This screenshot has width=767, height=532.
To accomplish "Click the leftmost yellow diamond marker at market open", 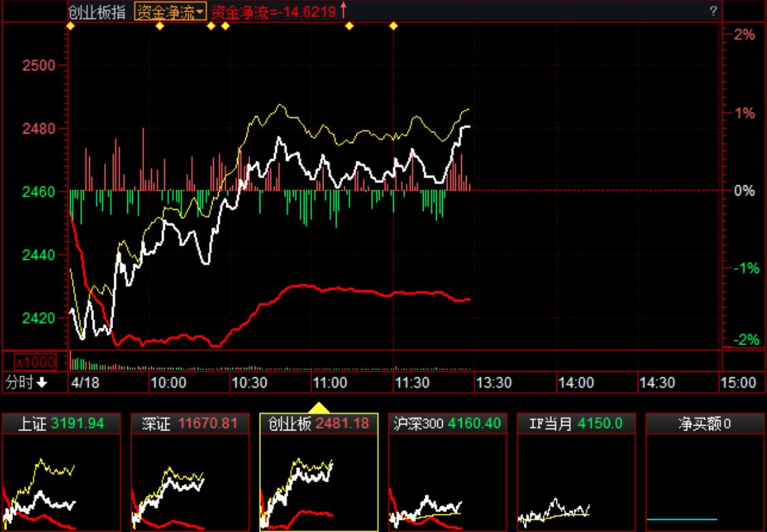I will point(69,26).
